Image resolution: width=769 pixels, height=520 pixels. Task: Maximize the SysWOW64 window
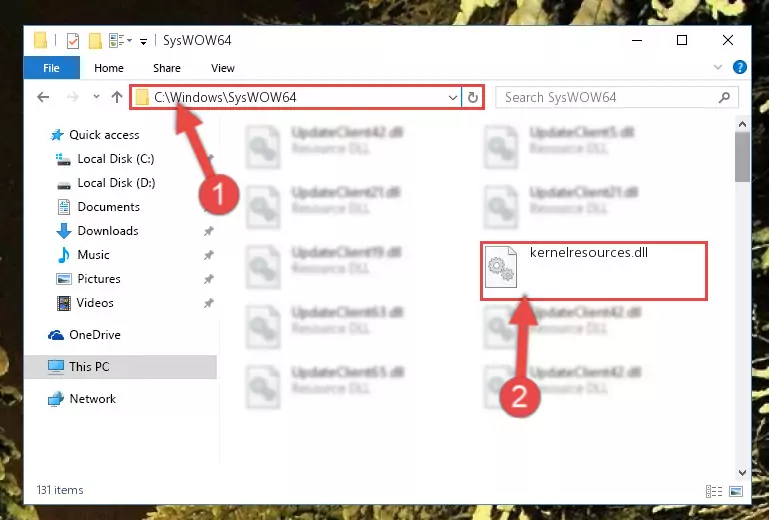tap(682, 40)
